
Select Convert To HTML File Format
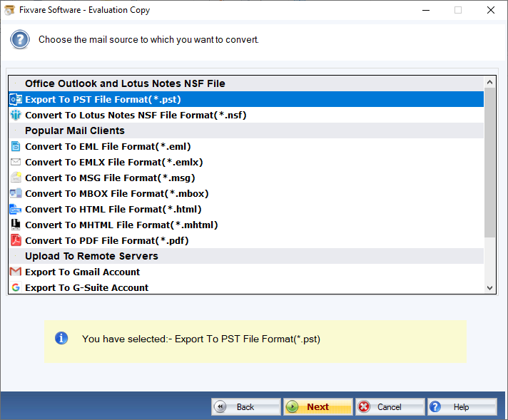[246, 209]
